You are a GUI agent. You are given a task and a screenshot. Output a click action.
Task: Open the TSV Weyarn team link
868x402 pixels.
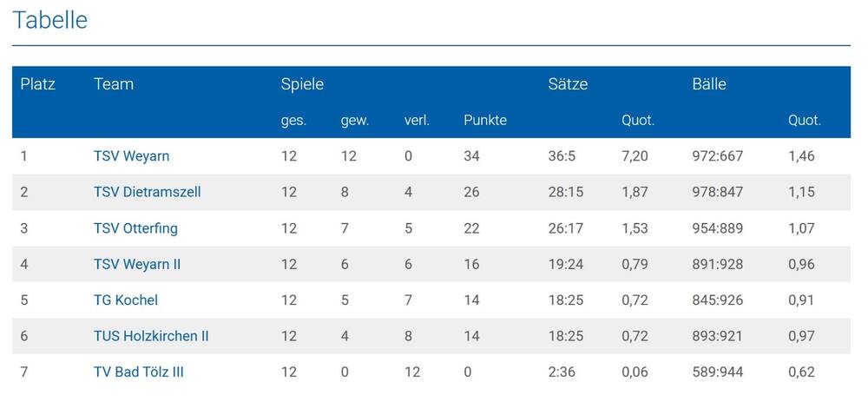click(131, 156)
